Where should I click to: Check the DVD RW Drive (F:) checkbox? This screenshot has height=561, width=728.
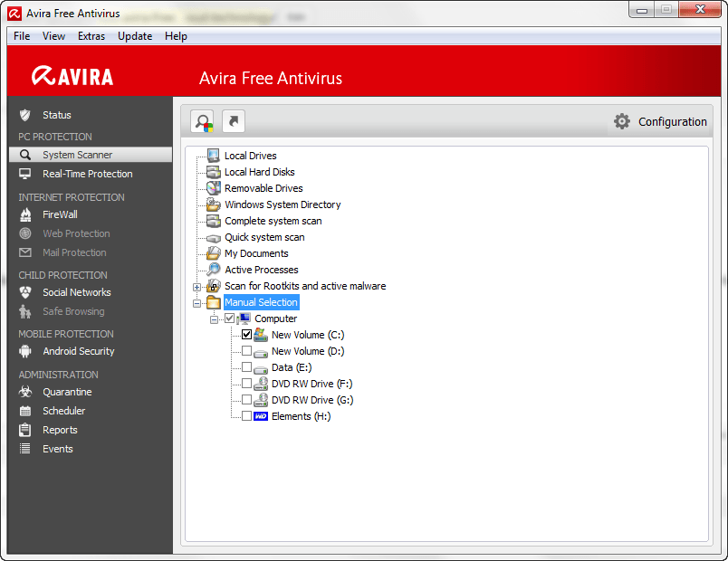[x=246, y=384]
